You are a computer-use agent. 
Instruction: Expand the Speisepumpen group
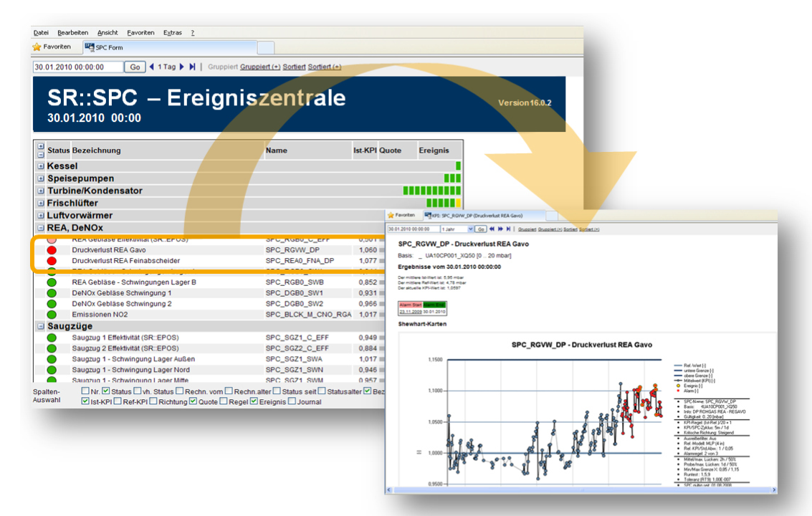coord(40,178)
